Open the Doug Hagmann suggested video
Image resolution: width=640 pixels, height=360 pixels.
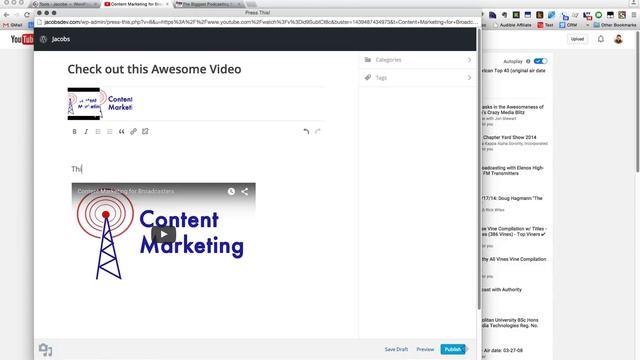[x=513, y=198]
